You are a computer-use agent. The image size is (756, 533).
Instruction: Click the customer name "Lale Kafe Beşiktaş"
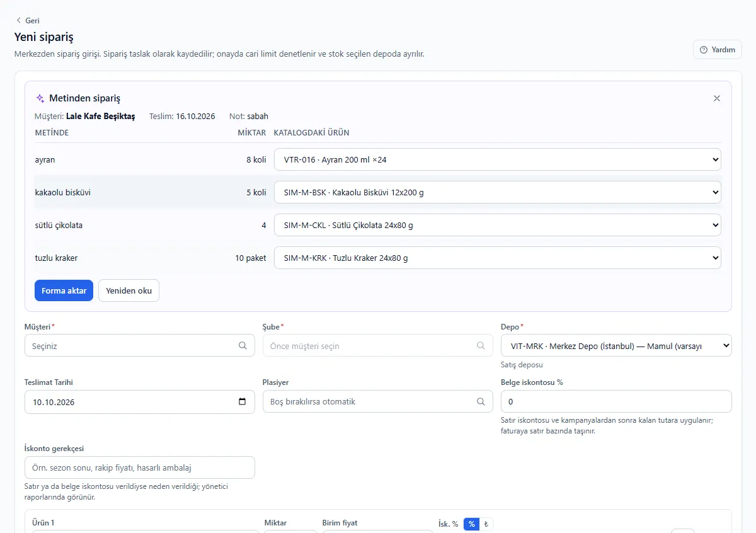[101, 116]
